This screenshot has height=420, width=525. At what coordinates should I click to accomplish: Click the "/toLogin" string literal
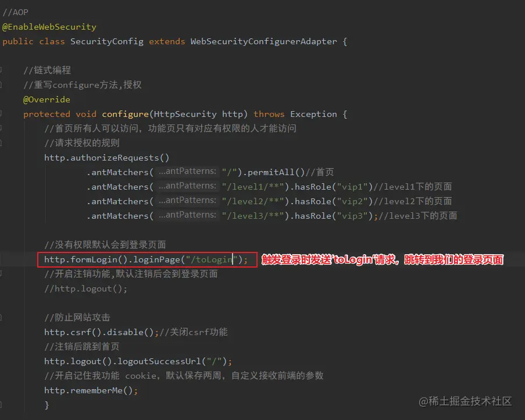(x=212, y=259)
